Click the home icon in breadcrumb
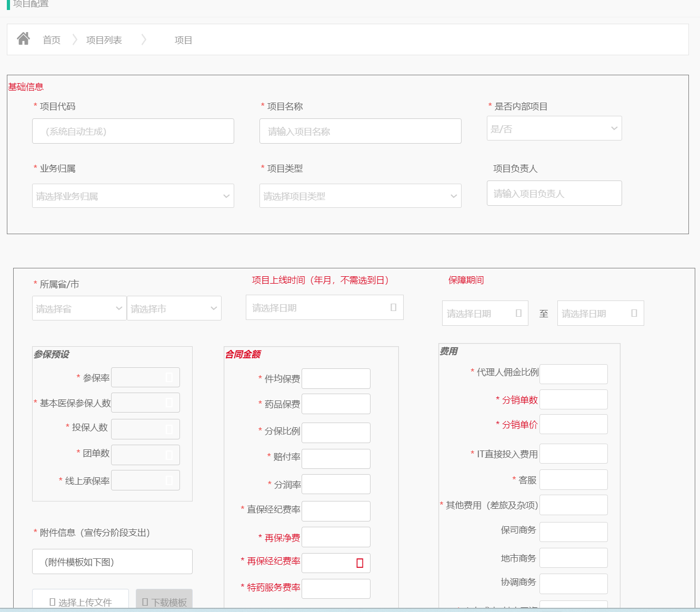Image resolution: width=700 pixels, height=612 pixels. click(23, 38)
